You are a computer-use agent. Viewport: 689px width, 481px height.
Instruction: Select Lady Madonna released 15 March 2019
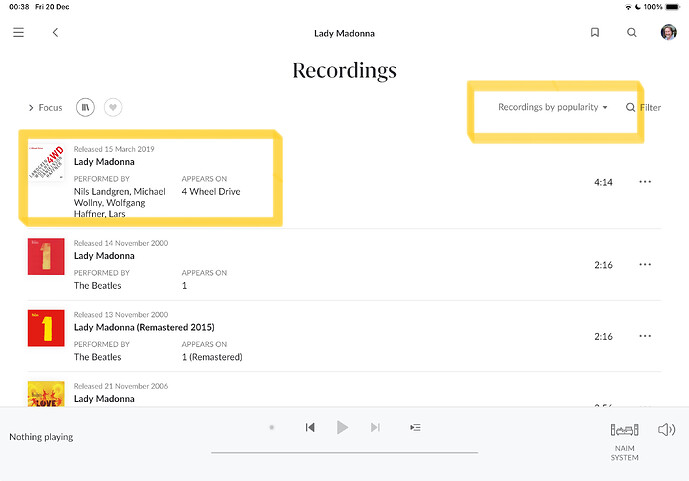pos(104,162)
